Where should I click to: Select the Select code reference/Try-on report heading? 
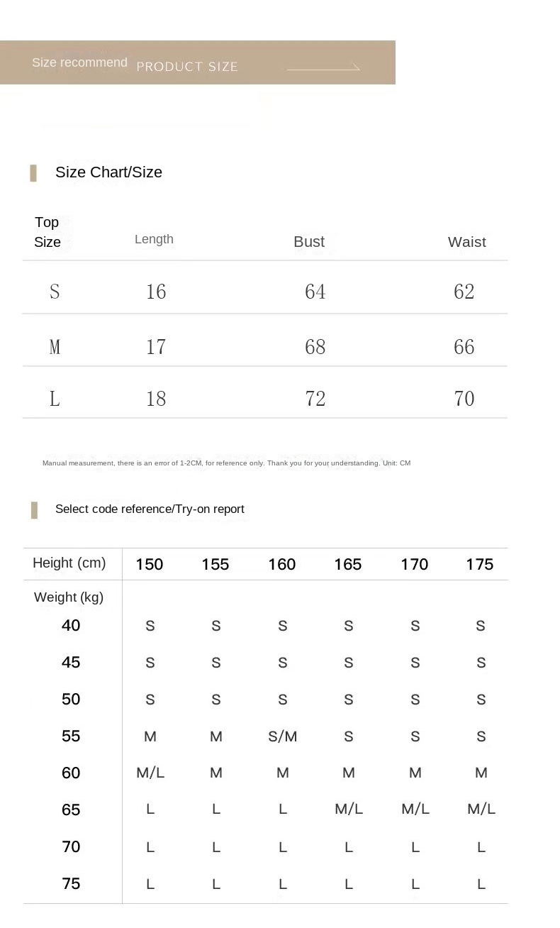point(150,509)
